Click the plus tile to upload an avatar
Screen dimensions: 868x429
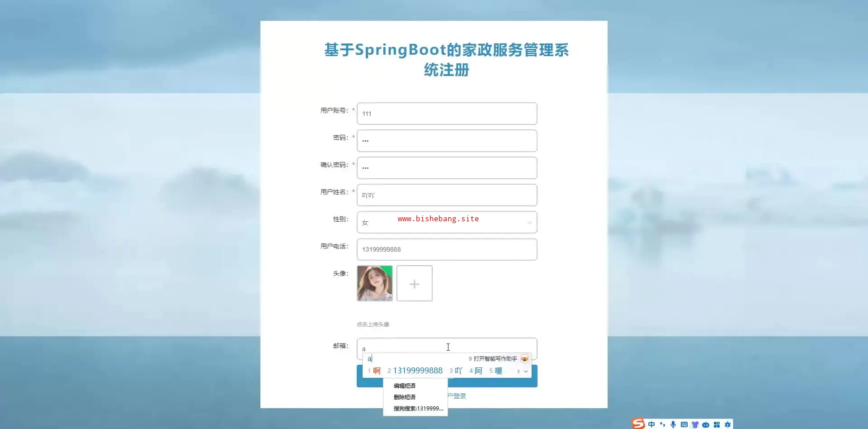pos(415,283)
